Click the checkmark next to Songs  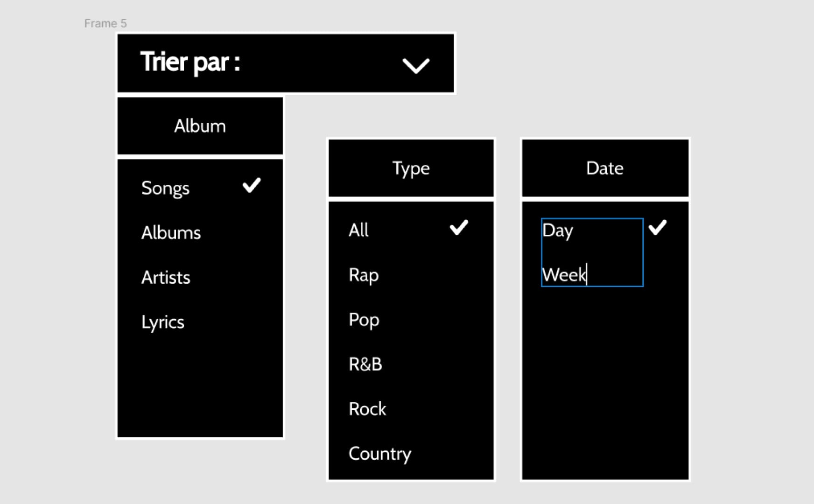point(252,185)
